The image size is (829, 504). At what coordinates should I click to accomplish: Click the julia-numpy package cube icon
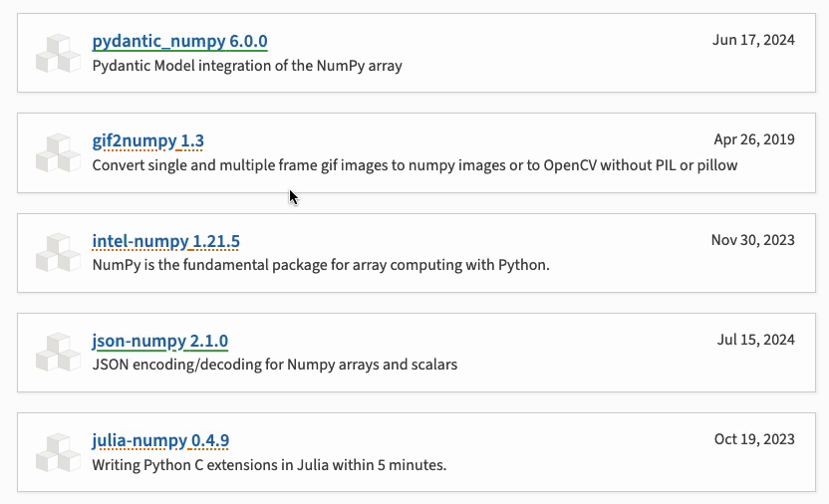tap(58, 451)
